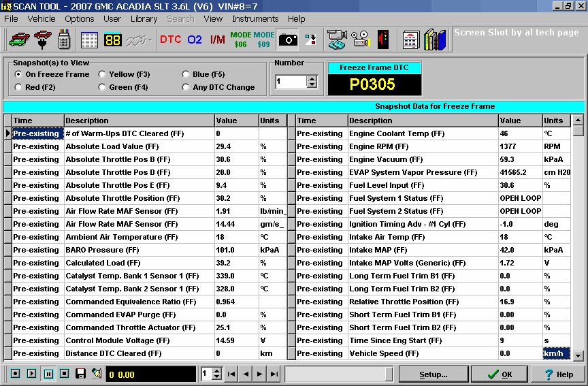
Task: Click the pause playback button
Action: click(48, 374)
